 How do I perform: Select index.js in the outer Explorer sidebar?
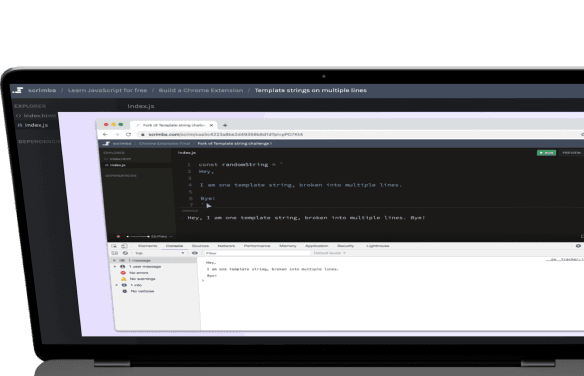click(x=32, y=125)
